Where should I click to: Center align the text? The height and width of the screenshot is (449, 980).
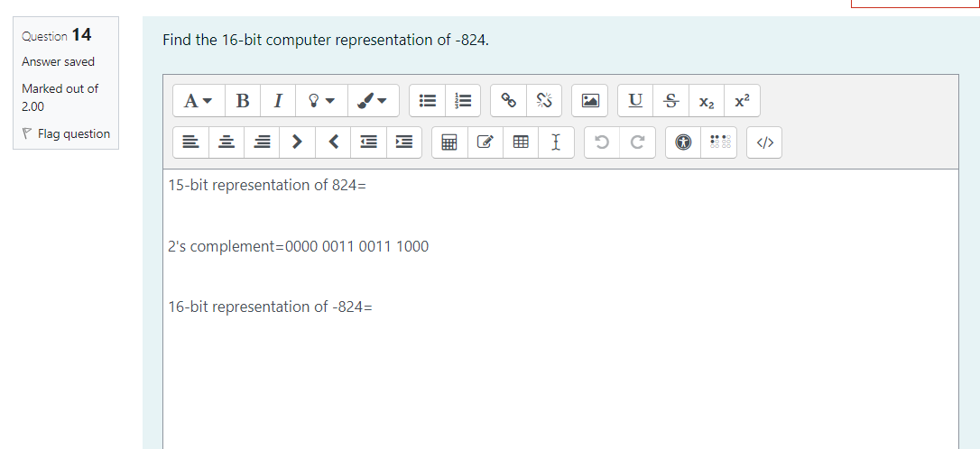(227, 142)
